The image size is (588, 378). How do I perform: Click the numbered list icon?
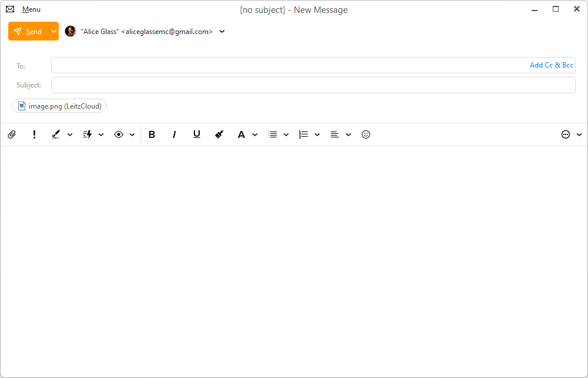tap(303, 134)
